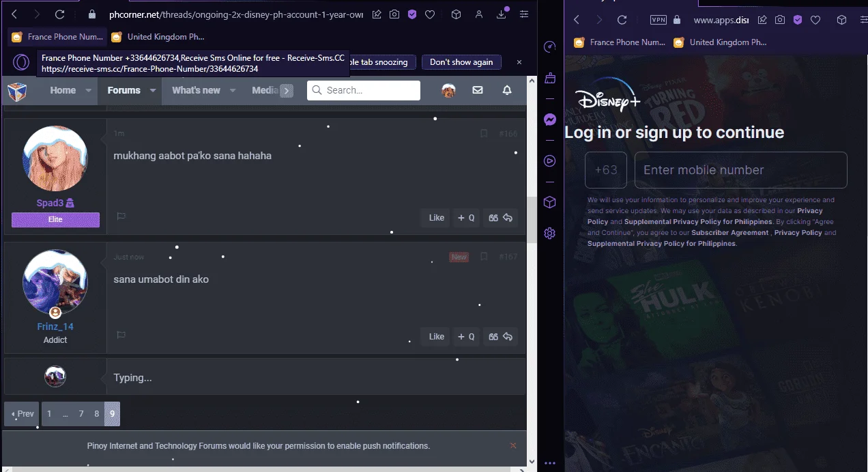Expand the Home dropdown arrow
The width and height of the screenshot is (868, 472).
[x=88, y=90]
